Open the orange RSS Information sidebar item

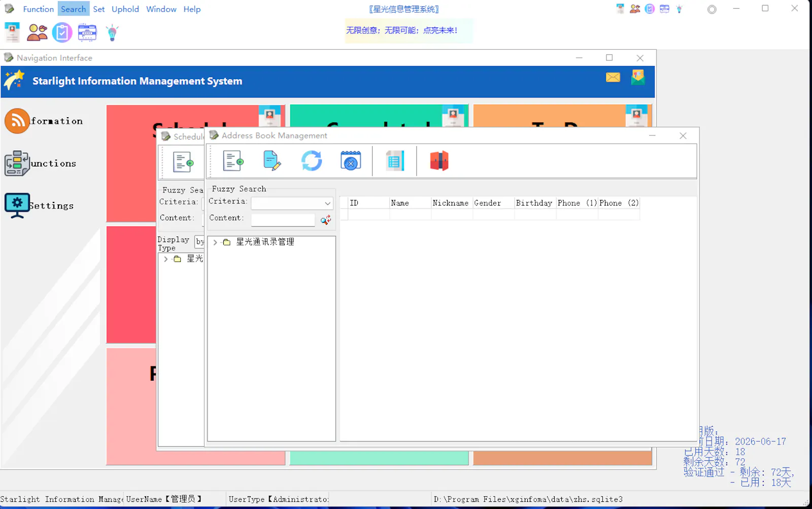click(x=17, y=121)
